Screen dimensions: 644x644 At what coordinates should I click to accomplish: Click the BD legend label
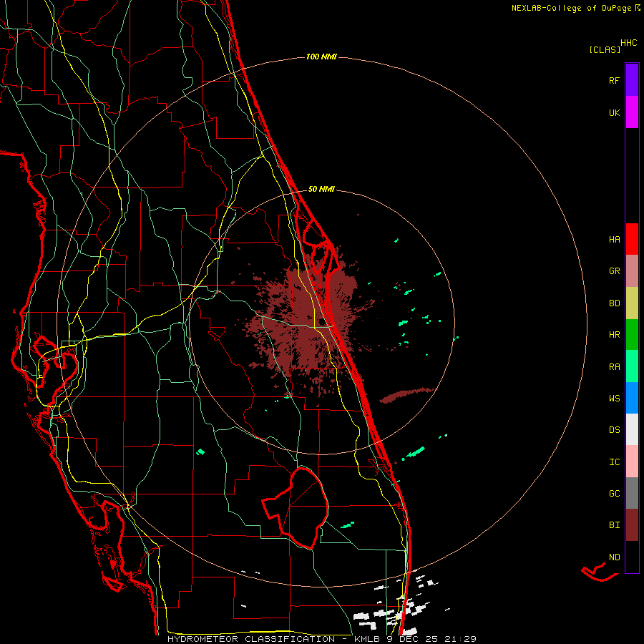coord(614,303)
